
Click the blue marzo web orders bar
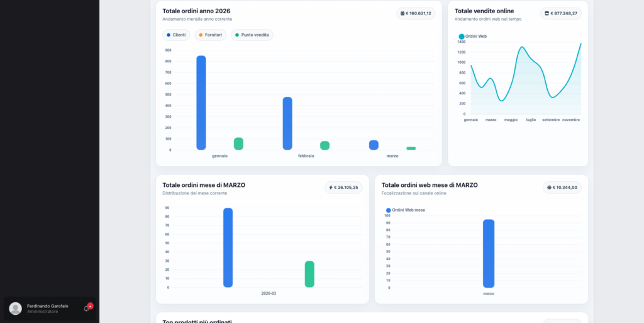pyautogui.click(x=488, y=253)
